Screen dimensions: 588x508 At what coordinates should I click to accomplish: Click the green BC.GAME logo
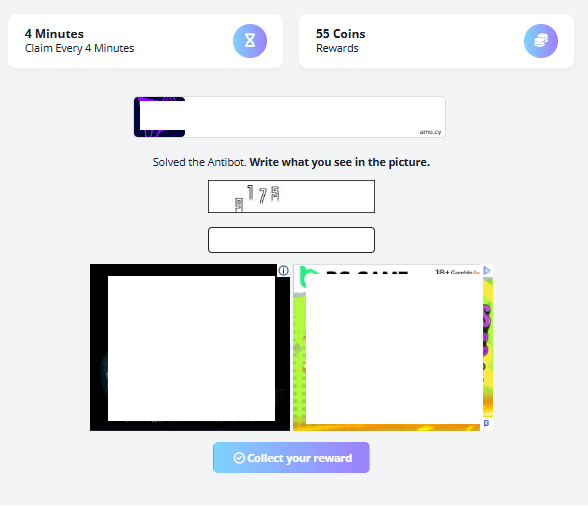pyautogui.click(x=308, y=276)
